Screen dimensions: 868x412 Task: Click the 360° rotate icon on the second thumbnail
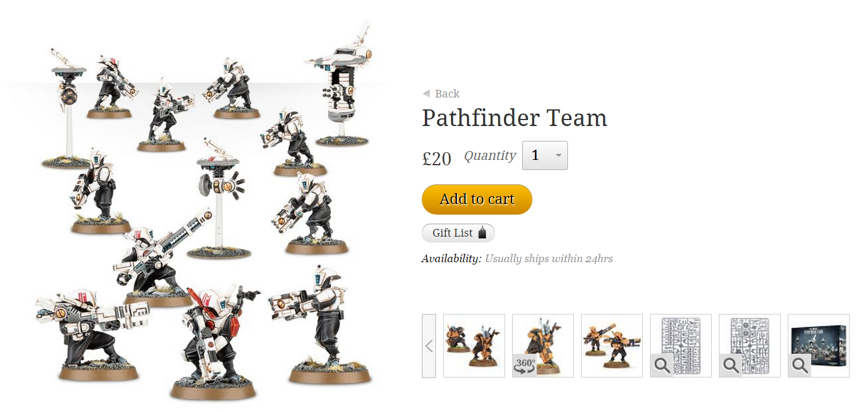coord(525,366)
